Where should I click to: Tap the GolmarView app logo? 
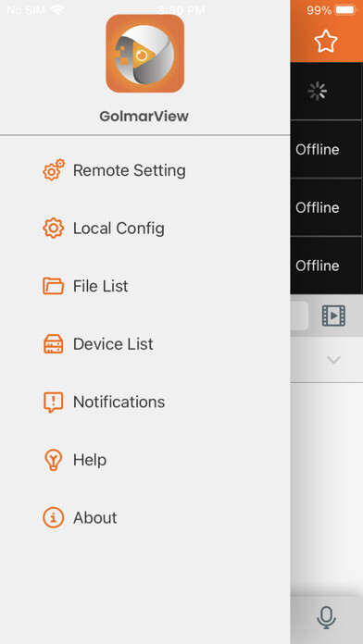tap(145, 54)
